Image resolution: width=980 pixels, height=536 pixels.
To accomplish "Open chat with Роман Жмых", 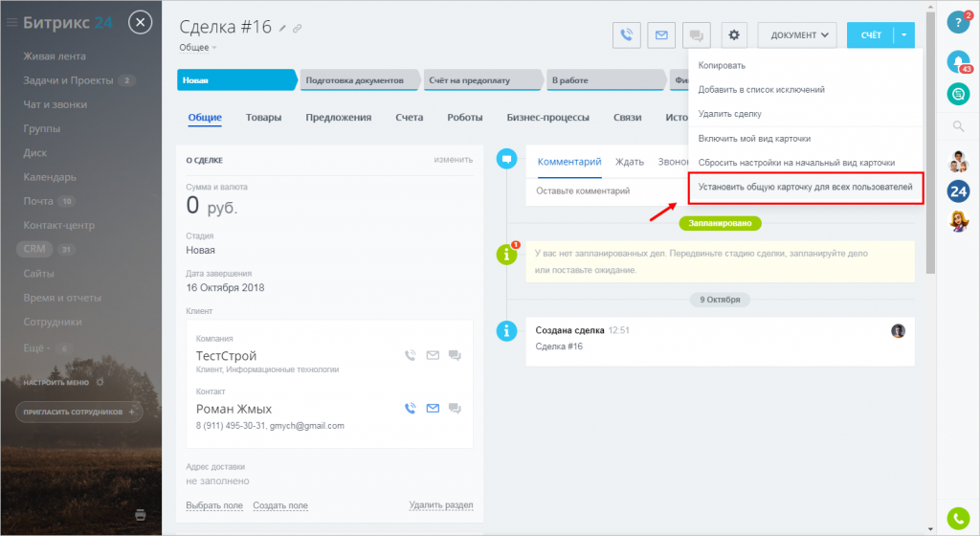I will [x=455, y=409].
